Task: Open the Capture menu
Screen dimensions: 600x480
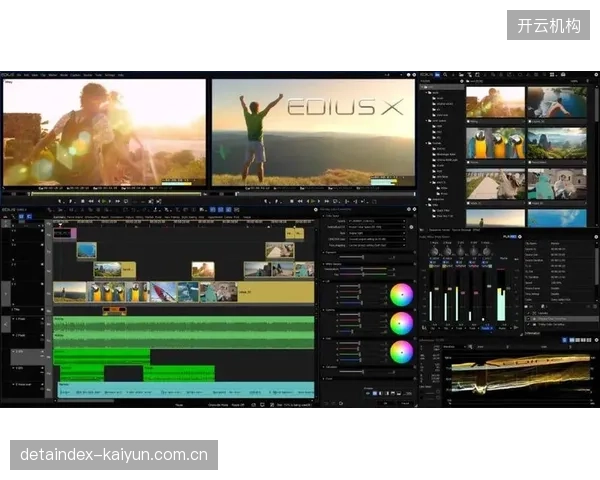Action: (x=75, y=75)
